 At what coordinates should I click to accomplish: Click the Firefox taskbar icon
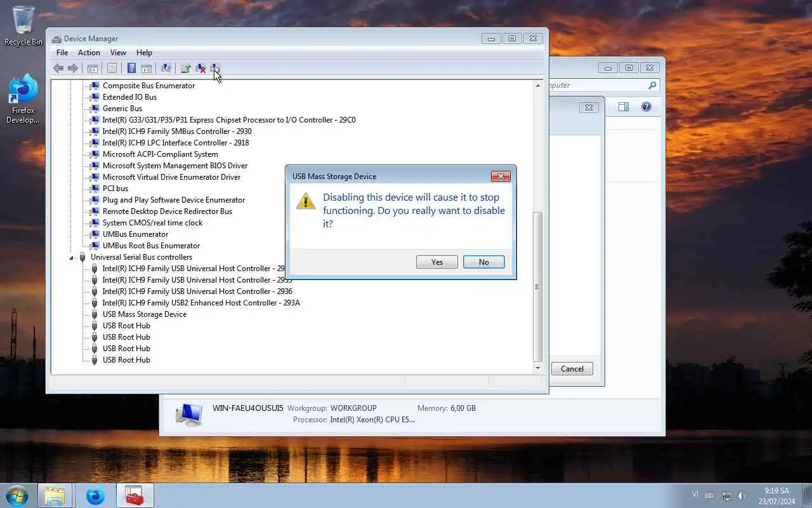click(x=95, y=495)
